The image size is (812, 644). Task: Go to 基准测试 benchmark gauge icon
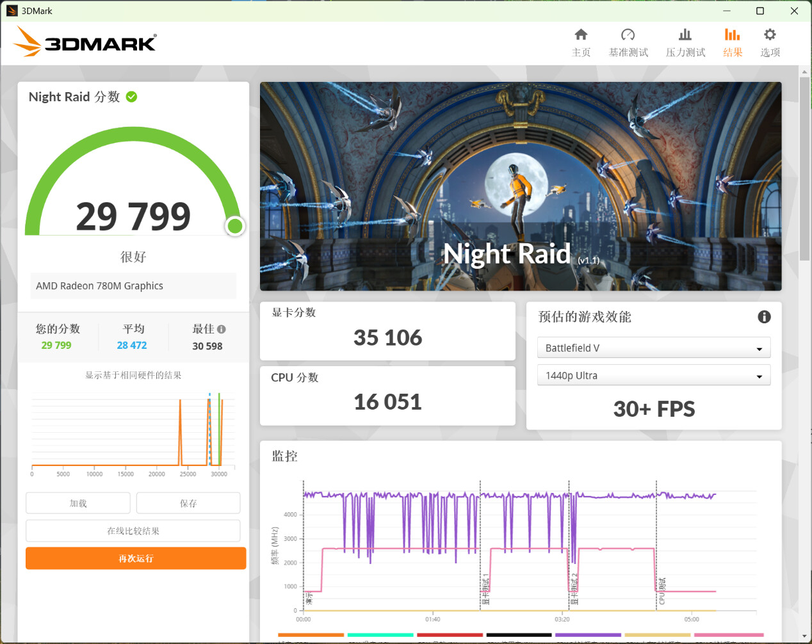[628, 35]
